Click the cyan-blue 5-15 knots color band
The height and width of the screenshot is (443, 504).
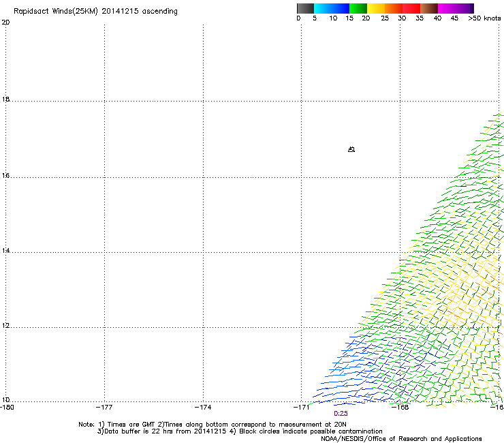pos(332,8)
